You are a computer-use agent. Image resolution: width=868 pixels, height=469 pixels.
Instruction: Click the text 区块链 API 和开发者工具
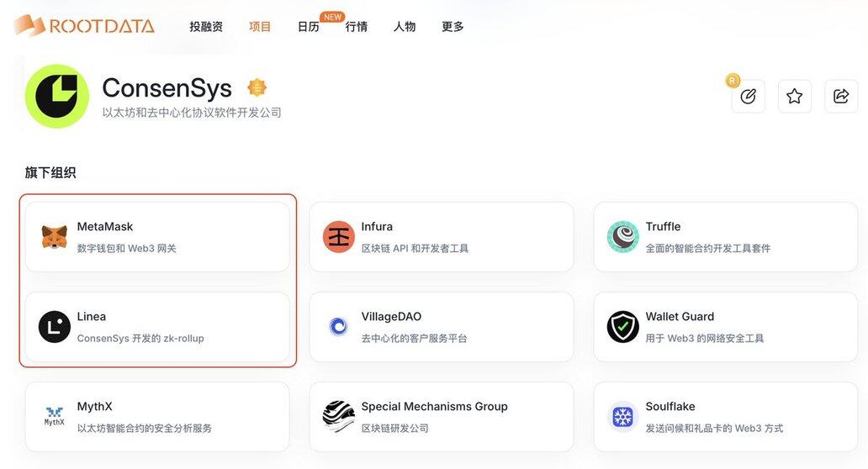pyautogui.click(x=415, y=248)
